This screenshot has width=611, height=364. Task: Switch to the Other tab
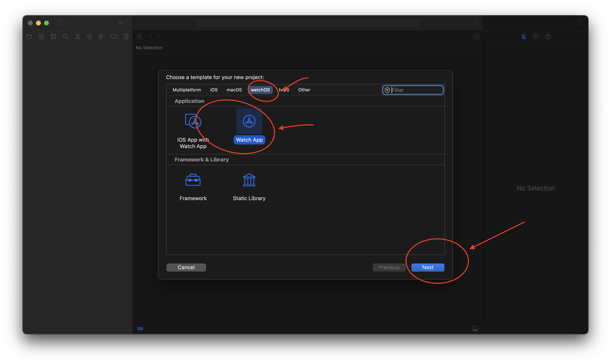[x=304, y=90]
